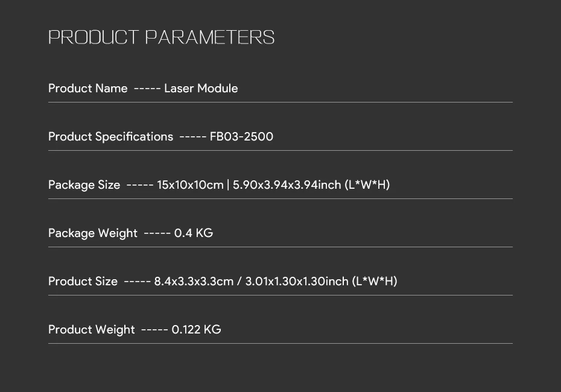This screenshot has width=561, height=392.
Task: Click the 15x10x10cm package dimension
Action: point(190,185)
